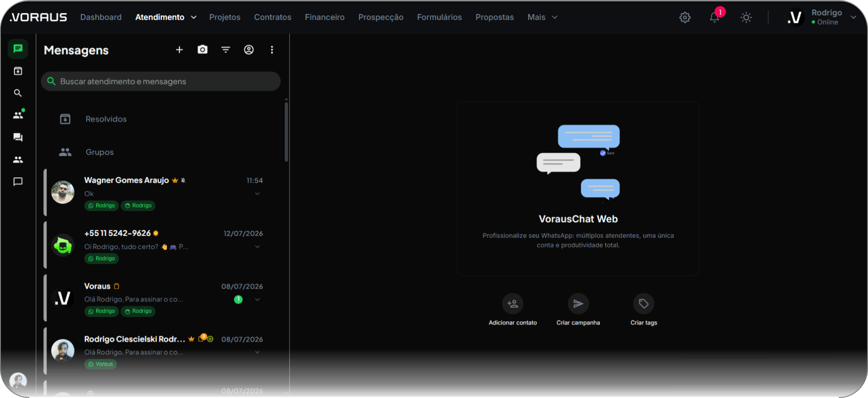Focus the Buscar atendimento e mensagens field
The height and width of the screenshot is (398, 868).
tap(161, 81)
